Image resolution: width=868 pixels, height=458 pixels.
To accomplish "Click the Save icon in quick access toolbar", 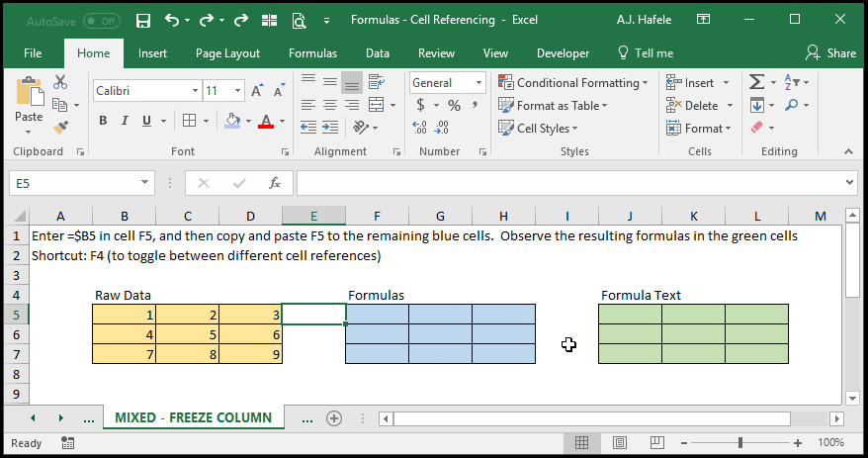I will coord(143,21).
